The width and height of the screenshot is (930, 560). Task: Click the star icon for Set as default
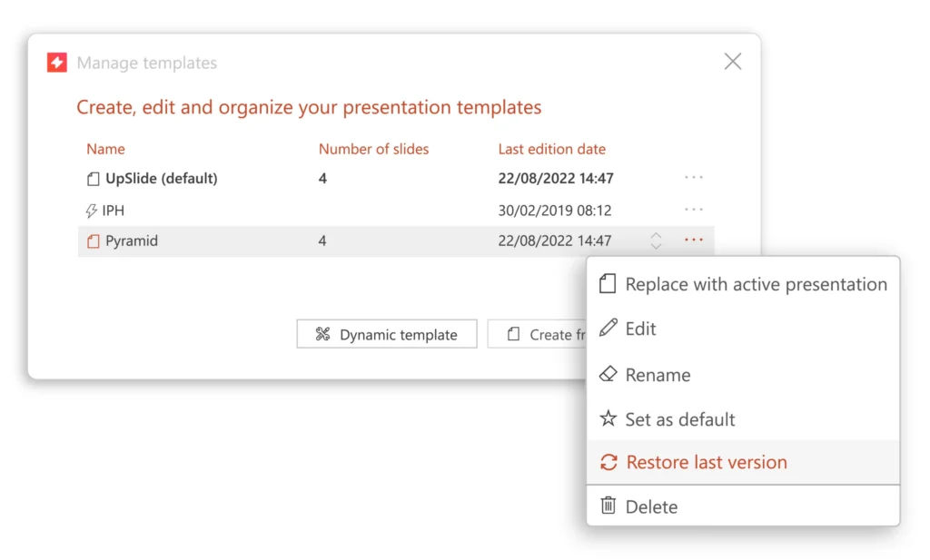[608, 419]
